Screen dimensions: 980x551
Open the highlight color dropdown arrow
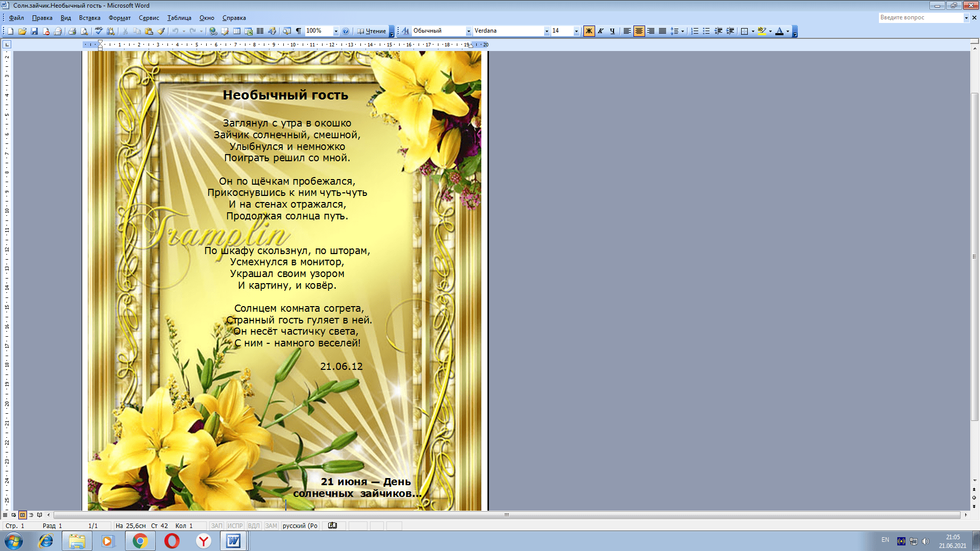coord(770,31)
